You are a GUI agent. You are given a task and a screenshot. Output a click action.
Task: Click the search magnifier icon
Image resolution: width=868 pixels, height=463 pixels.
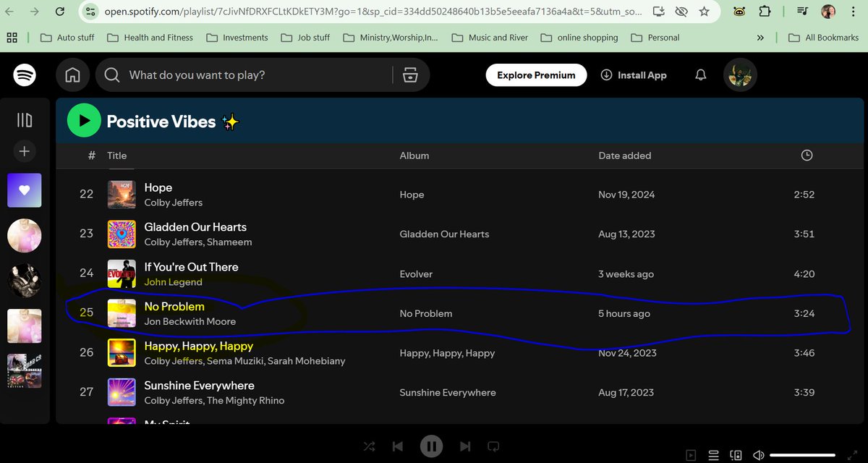pos(112,75)
